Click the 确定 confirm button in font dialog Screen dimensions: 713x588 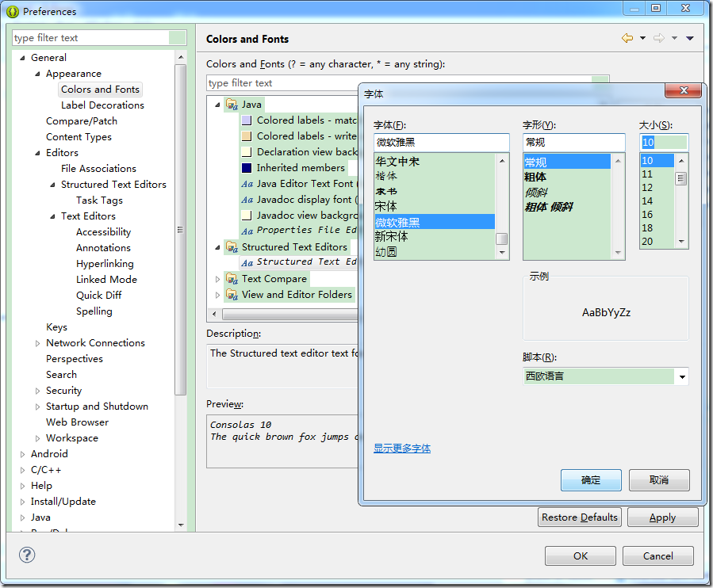tap(591, 480)
